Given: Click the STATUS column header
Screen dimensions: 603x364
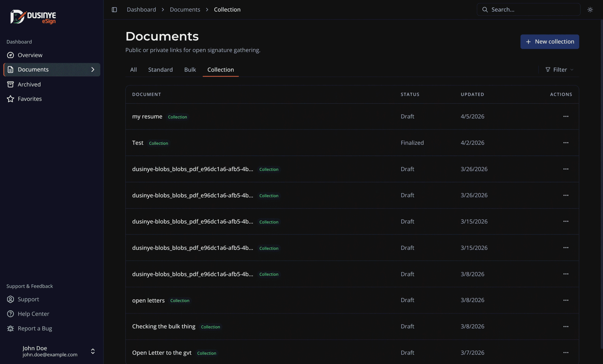Looking at the screenshot, I should pos(410,94).
